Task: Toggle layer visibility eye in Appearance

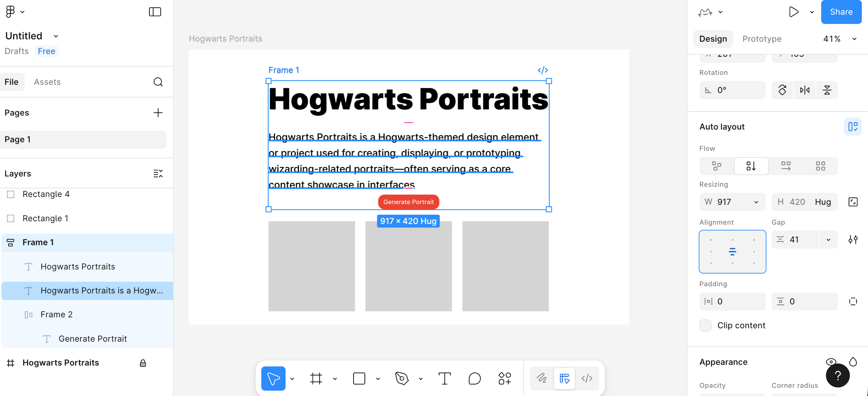Action: click(x=831, y=361)
